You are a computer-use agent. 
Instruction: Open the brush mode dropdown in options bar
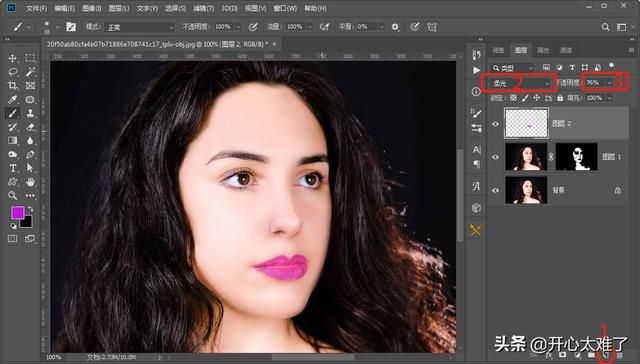140,27
